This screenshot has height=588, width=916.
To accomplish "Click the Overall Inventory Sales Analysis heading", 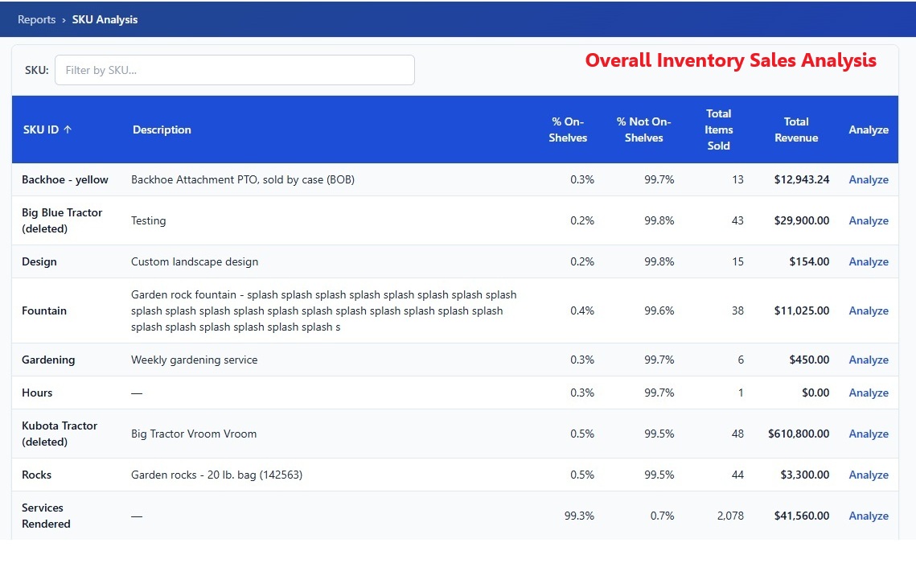I will pos(731,60).
